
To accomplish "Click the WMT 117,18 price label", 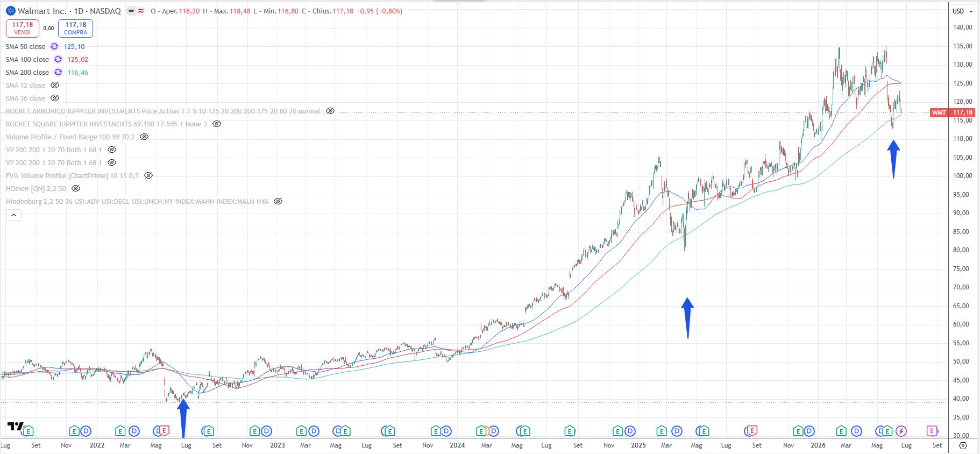I will point(953,112).
